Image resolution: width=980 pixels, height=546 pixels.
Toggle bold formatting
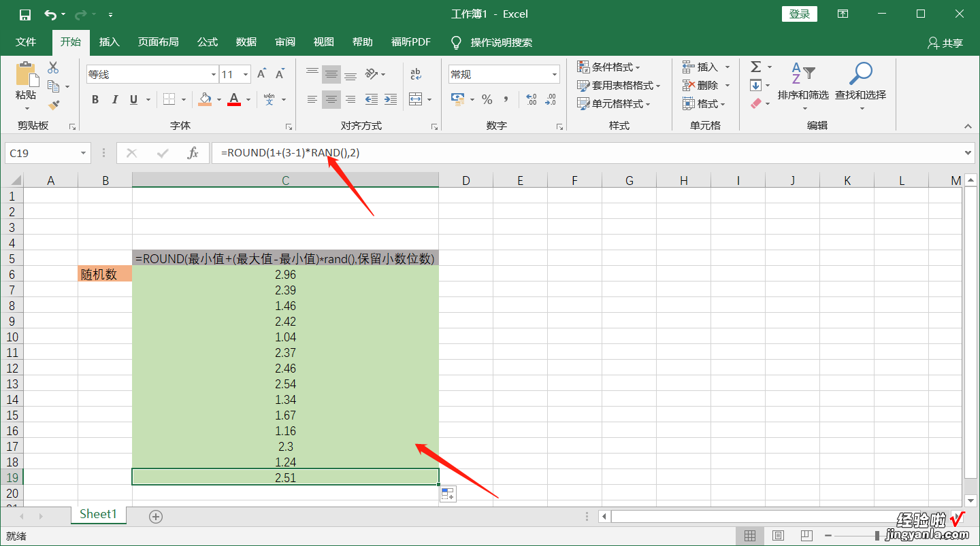tap(95, 99)
